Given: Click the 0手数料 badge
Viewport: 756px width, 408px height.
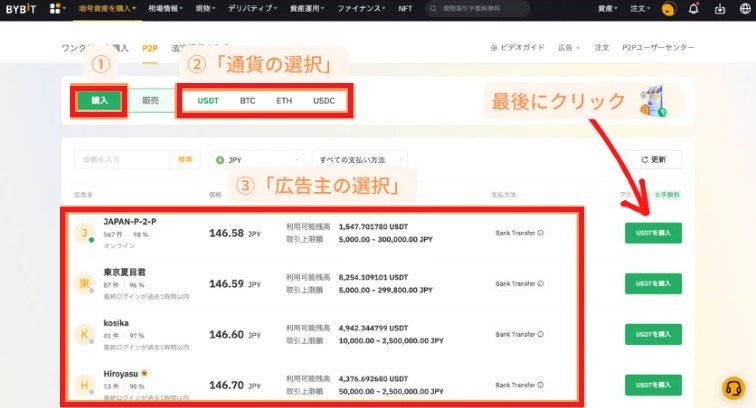Looking at the screenshot, I should point(667,195).
